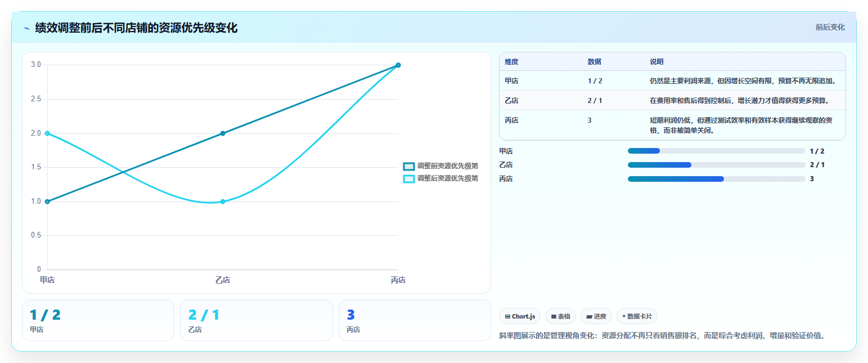868x363 pixels.
Task: Click the 说明 column header
Action: coord(656,62)
